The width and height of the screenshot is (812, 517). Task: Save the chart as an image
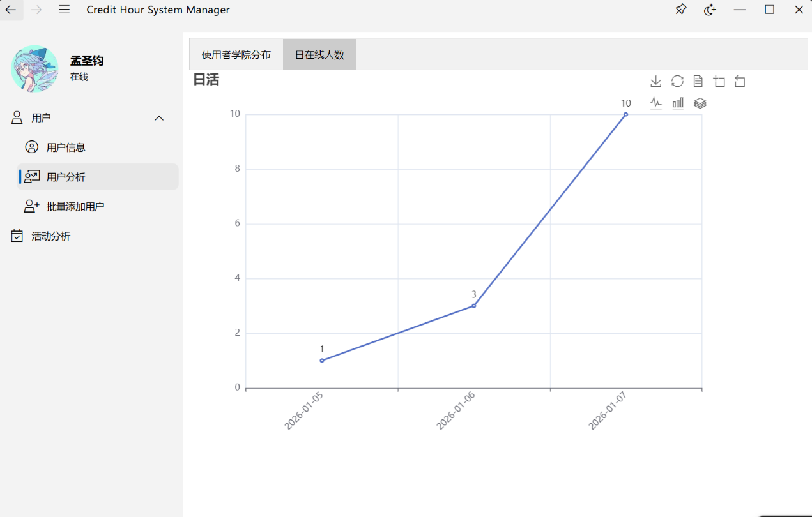[655, 81]
